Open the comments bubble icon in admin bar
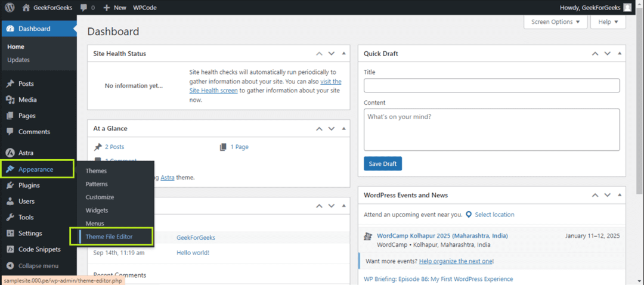 pyautogui.click(x=83, y=8)
